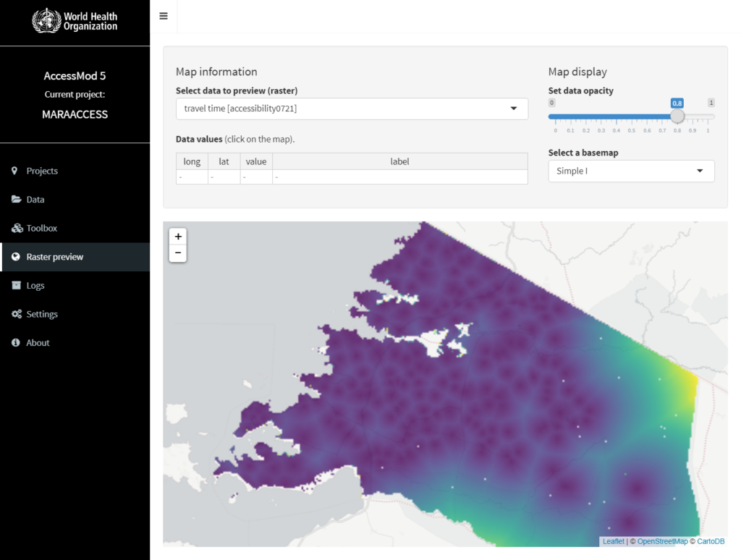The width and height of the screenshot is (741, 560).
Task: Open the OpenStreetMap link
Action: coord(662,541)
